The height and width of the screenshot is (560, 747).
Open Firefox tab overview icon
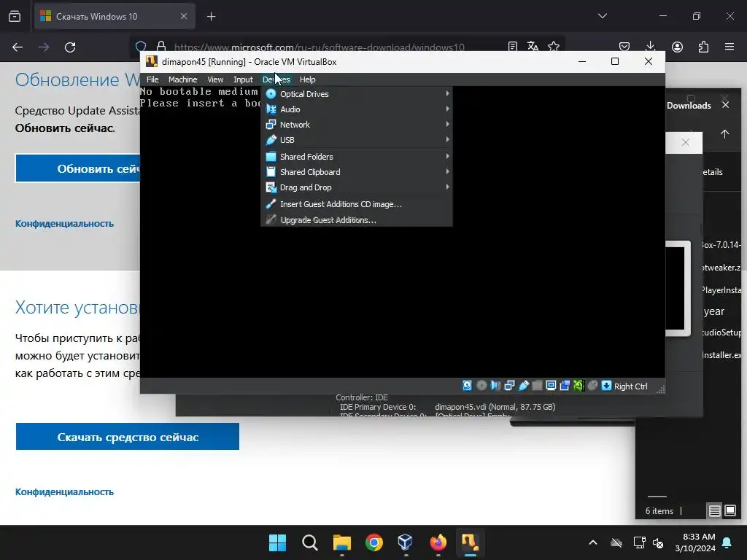pos(15,16)
